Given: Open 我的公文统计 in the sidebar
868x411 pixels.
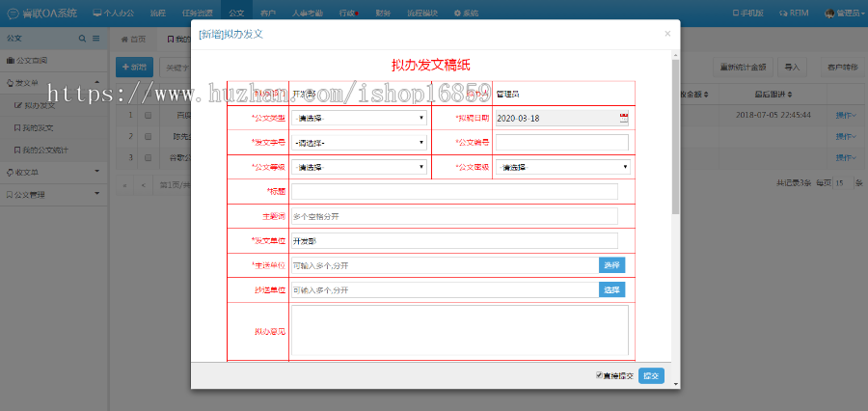Looking at the screenshot, I should point(54,151).
